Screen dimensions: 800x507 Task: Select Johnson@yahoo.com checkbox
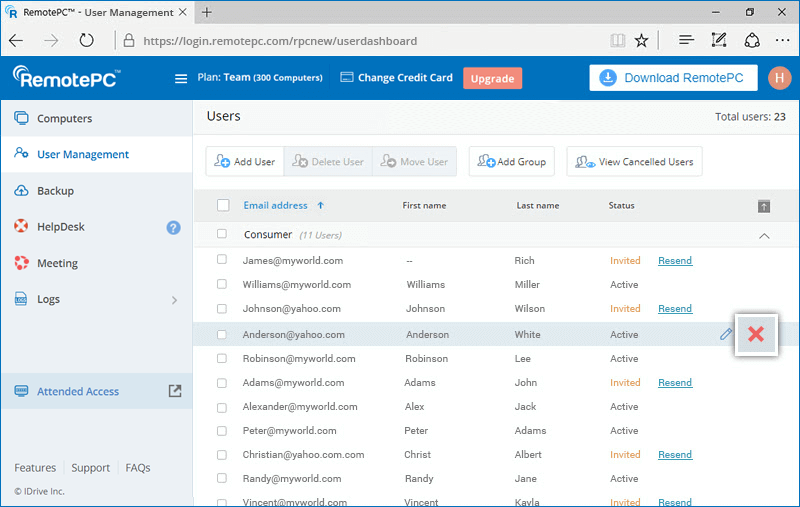tap(221, 309)
